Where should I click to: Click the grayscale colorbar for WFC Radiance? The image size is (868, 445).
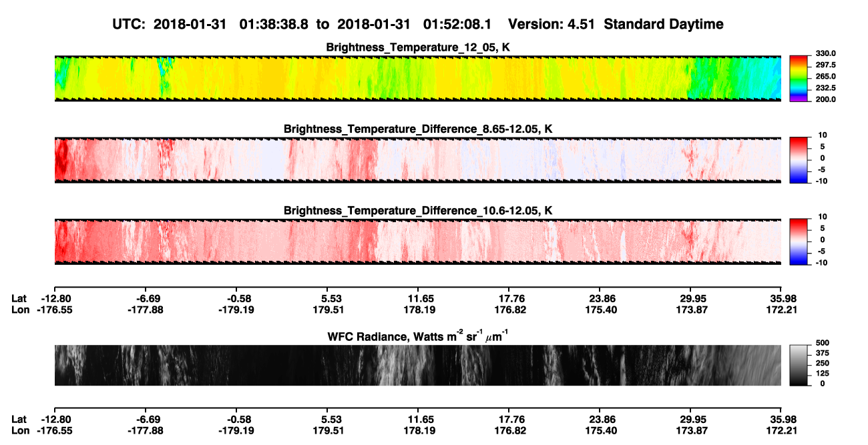799,365
